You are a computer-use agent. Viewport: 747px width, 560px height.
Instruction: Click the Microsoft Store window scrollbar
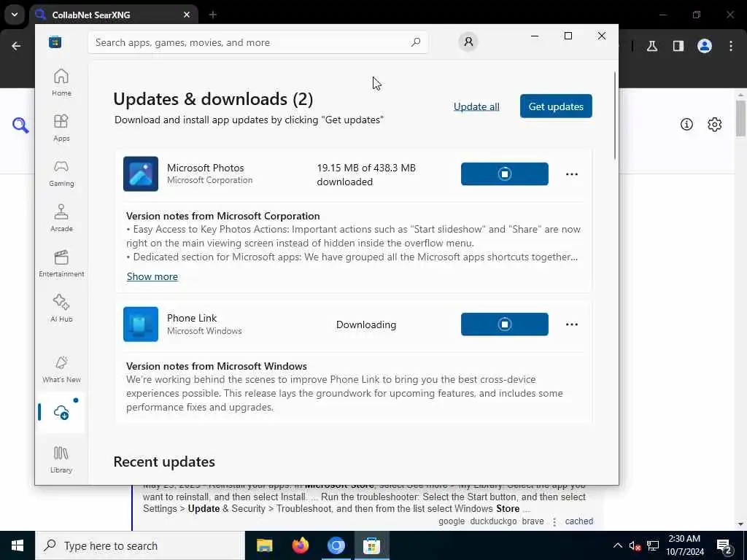pyautogui.click(x=614, y=116)
